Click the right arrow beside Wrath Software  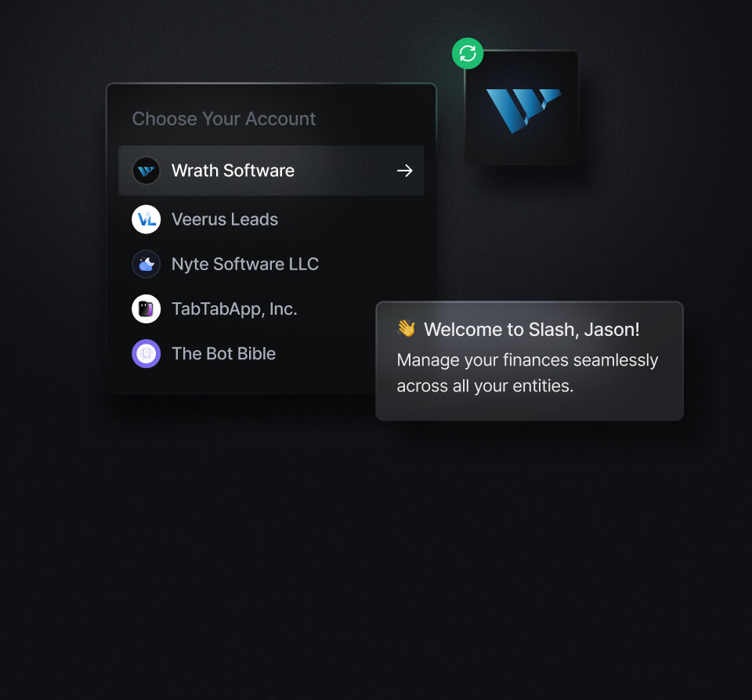coord(404,171)
